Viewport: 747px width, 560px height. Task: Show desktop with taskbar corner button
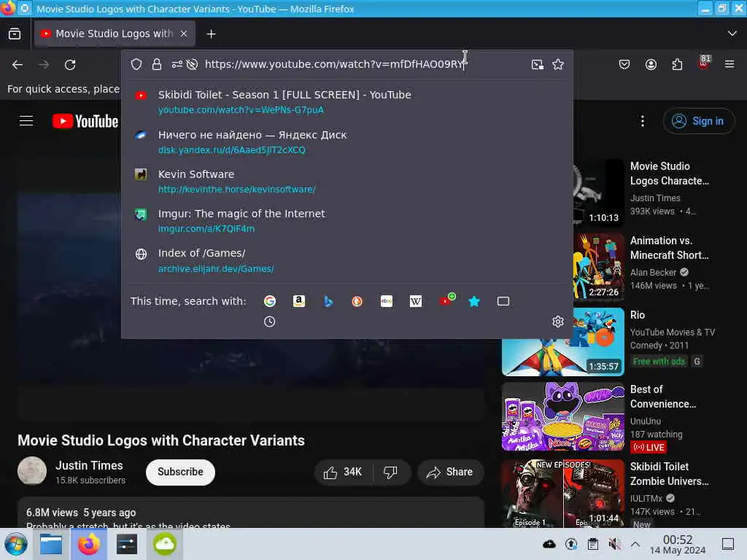pos(728,544)
